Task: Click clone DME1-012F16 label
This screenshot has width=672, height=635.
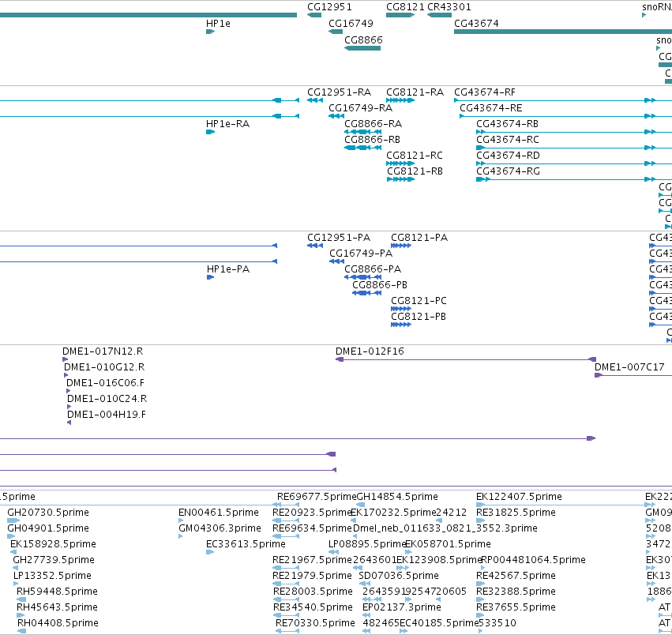Action: [x=370, y=351]
